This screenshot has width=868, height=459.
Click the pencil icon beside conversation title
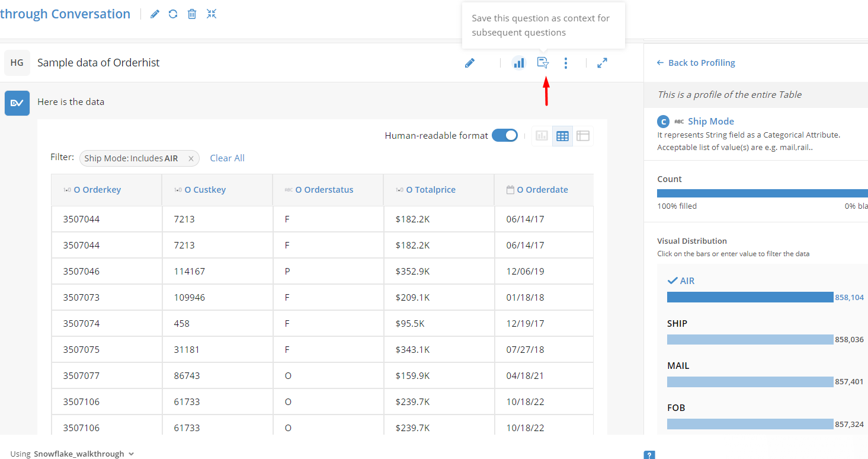tap(155, 14)
